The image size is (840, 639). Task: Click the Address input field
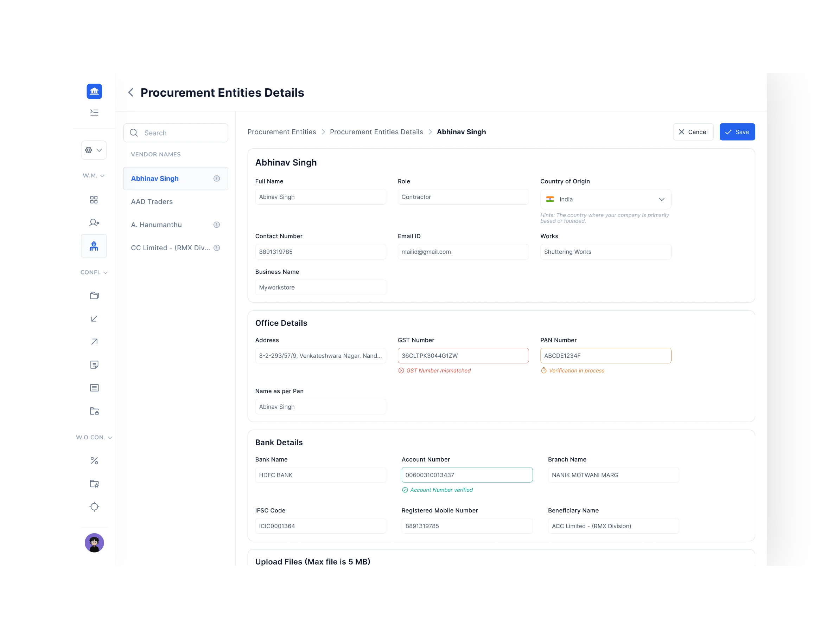pos(320,356)
